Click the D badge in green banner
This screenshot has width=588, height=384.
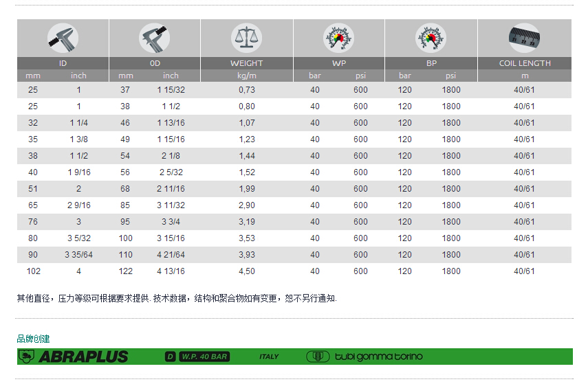(170, 357)
